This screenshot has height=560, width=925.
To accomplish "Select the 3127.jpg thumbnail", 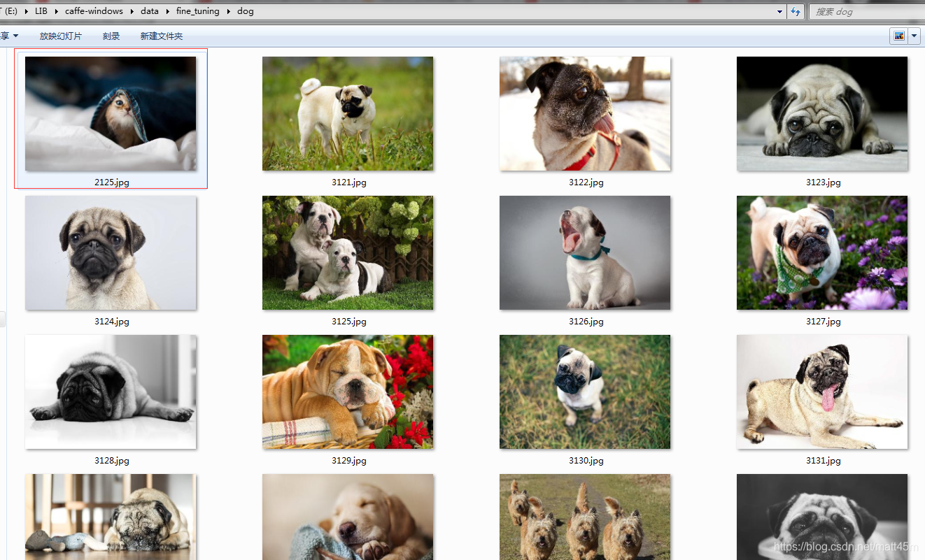I will [x=822, y=252].
